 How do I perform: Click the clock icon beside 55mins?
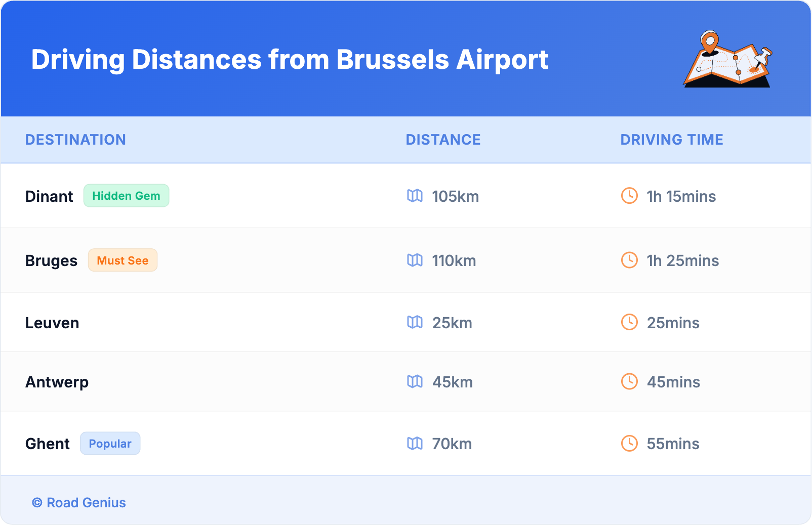[629, 444]
